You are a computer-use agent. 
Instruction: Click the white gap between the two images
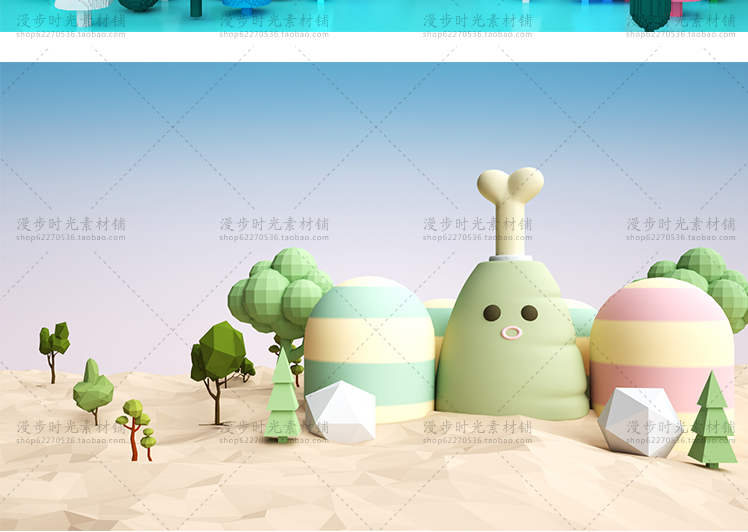(374, 47)
